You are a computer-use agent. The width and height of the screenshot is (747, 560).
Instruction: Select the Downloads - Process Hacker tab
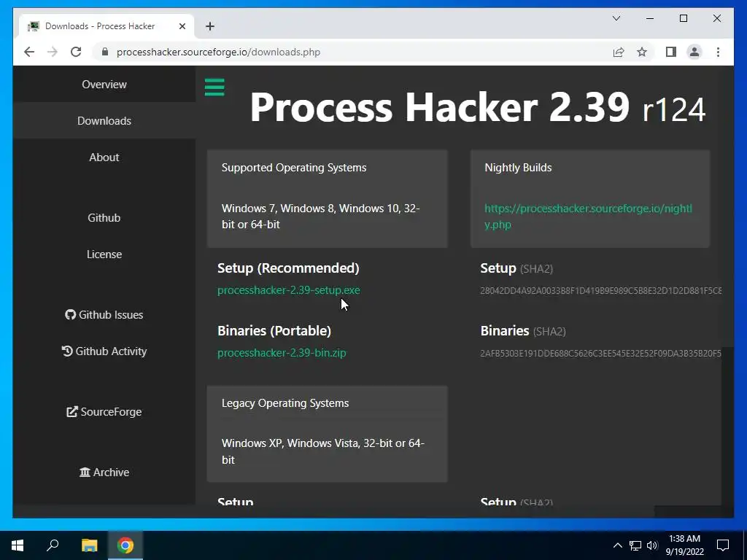(x=106, y=26)
